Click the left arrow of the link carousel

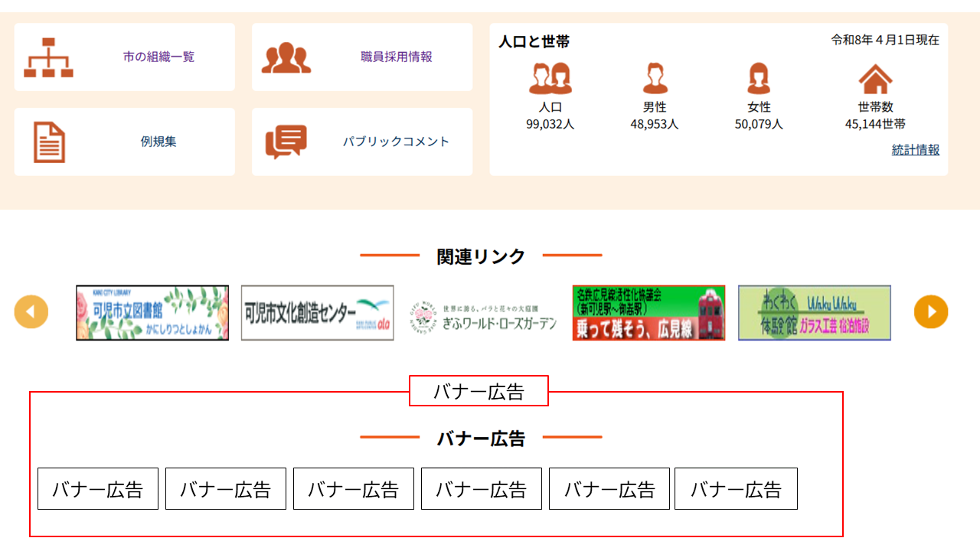click(31, 311)
